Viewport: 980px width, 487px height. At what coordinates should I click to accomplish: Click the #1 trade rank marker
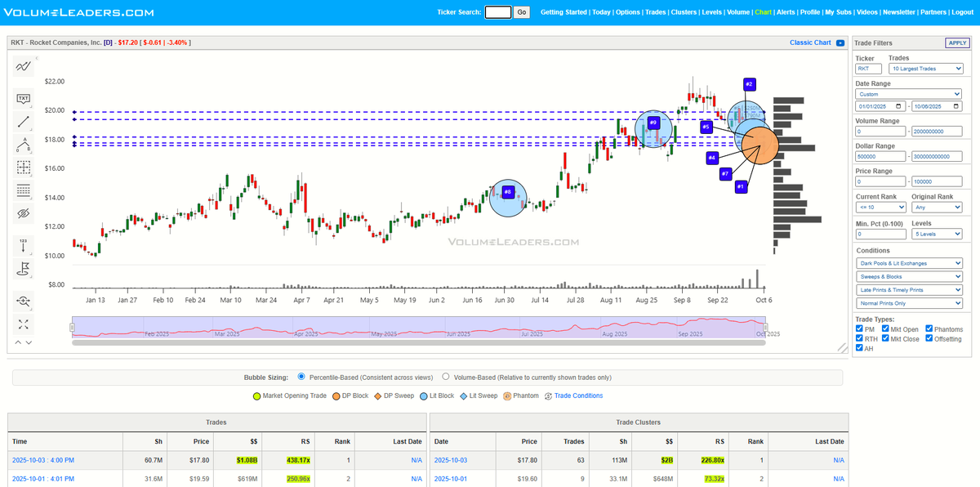click(x=742, y=186)
